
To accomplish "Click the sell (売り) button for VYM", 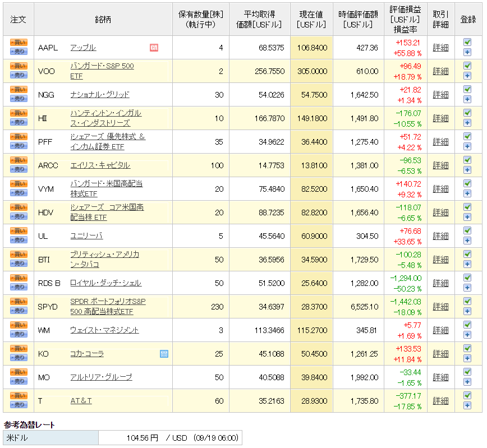I will click(19, 193).
